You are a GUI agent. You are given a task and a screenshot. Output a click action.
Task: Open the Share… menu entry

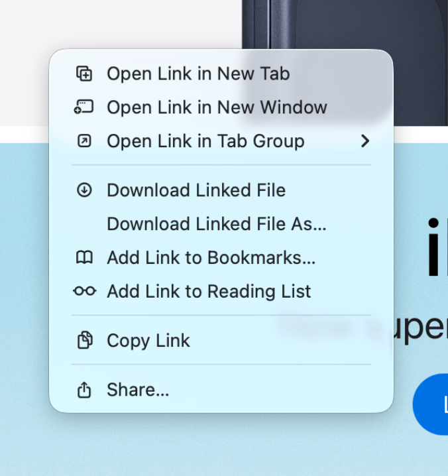pos(221,389)
